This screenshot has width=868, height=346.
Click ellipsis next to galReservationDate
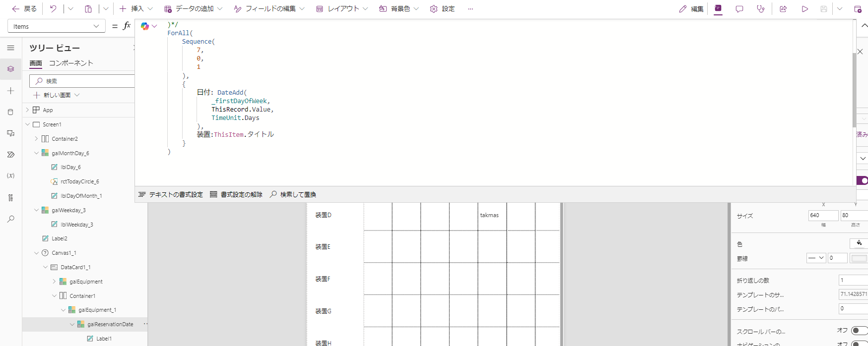point(145,324)
